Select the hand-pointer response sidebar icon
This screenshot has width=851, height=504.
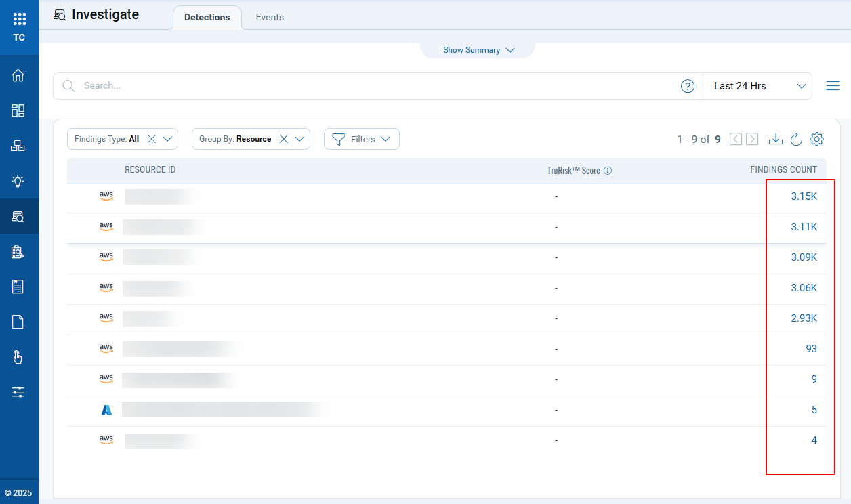click(19, 356)
